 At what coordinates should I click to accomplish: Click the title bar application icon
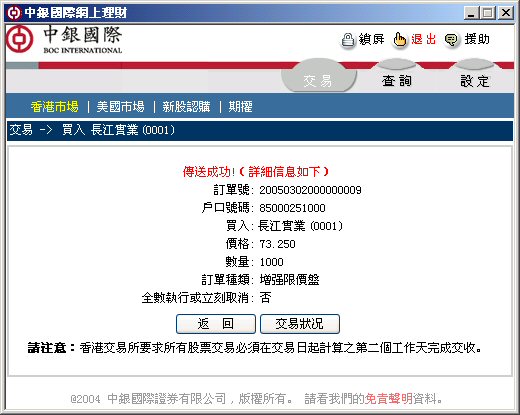(14, 13)
